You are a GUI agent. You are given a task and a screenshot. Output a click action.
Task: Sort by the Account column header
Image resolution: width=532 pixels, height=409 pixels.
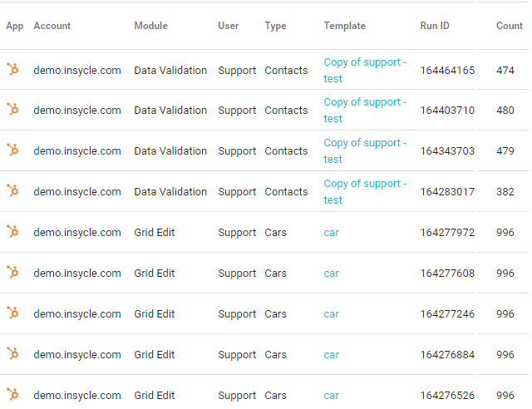tap(52, 26)
